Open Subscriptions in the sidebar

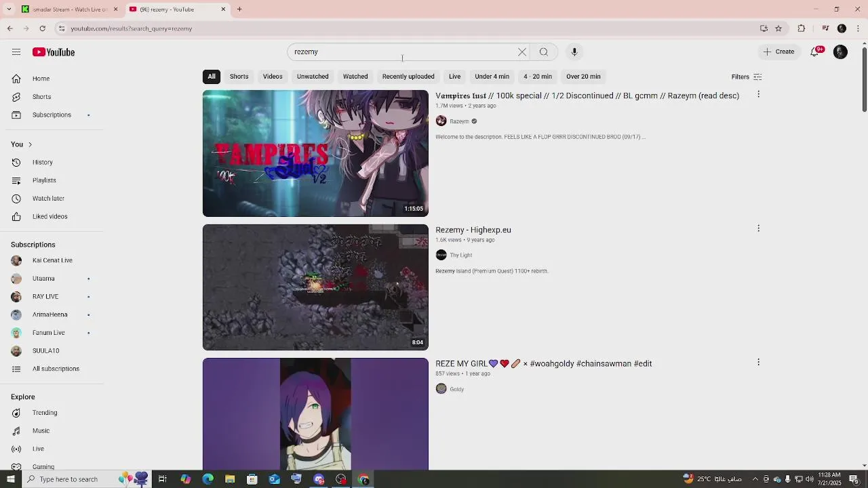click(x=52, y=115)
